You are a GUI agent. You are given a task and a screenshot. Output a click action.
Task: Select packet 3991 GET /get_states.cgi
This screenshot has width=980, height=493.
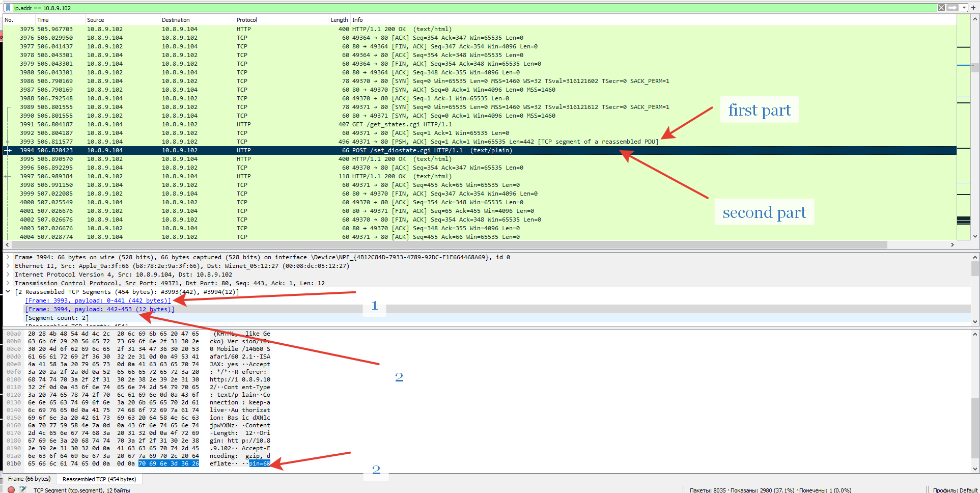coord(480,124)
